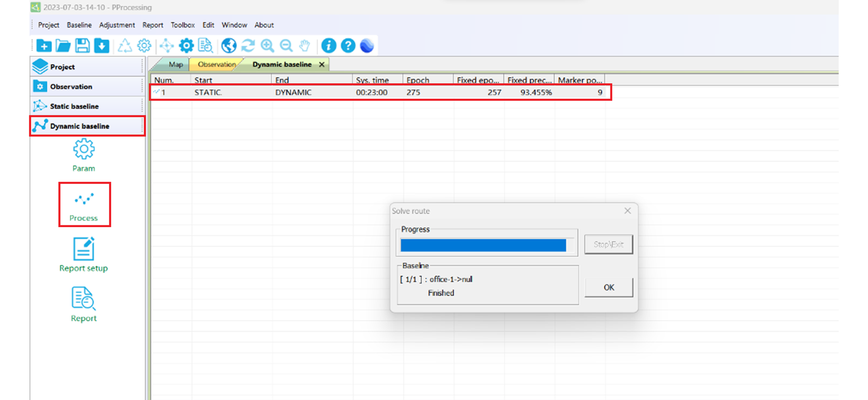Click the globe map view icon
The image size is (868, 400).
point(229,46)
